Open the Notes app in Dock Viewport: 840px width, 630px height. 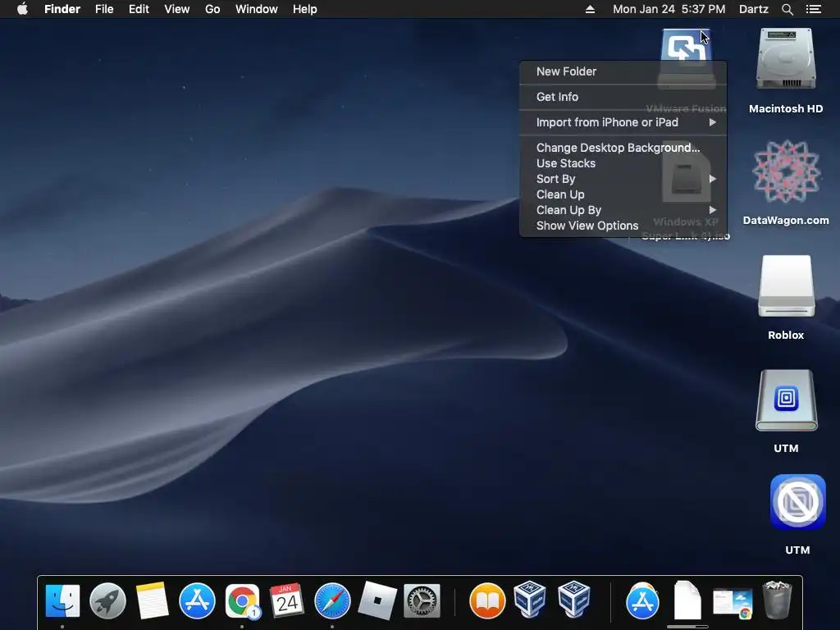[x=152, y=600]
